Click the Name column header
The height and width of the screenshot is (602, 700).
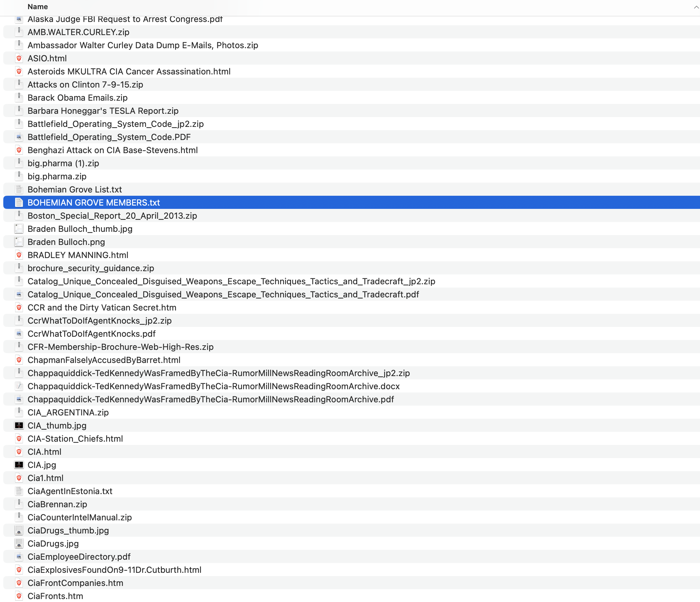pyautogui.click(x=37, y=7)
